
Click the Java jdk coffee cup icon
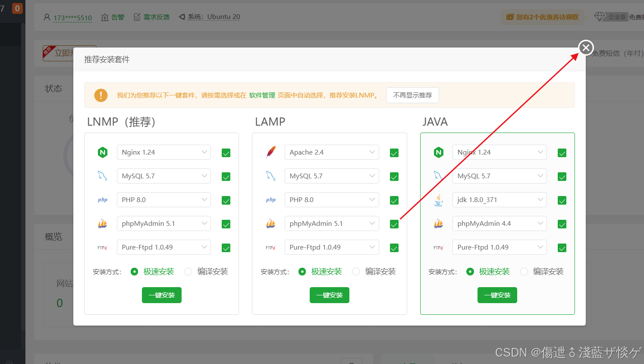(x=439, y=200)
